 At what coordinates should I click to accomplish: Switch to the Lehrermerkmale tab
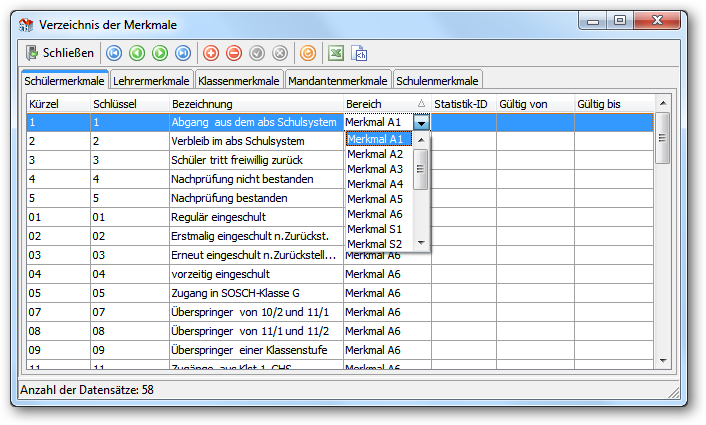[x=151, y=81]
